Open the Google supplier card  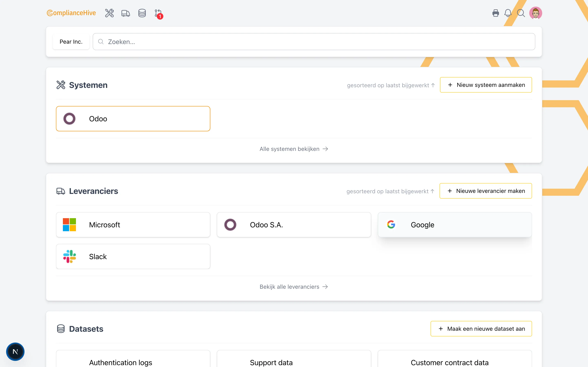pos(455,225)
